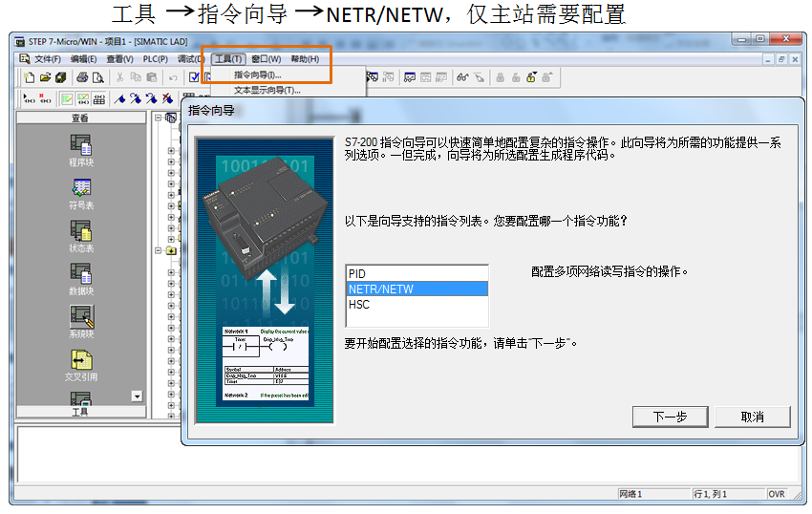Open the 窗口(W) menu
This screenshot has width=812, height=514.
point(267,59)
